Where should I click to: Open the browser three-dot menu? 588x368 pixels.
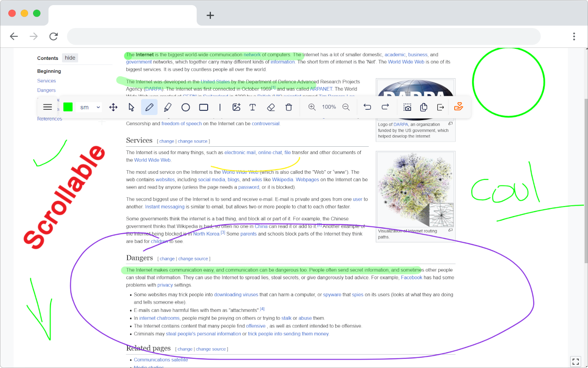click(x=574, y=36)
